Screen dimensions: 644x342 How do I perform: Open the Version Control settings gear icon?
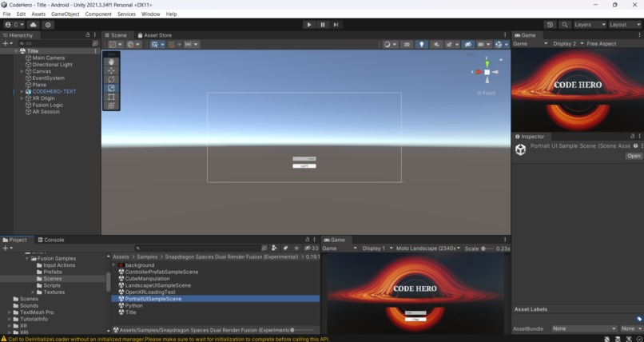point(48,25)
